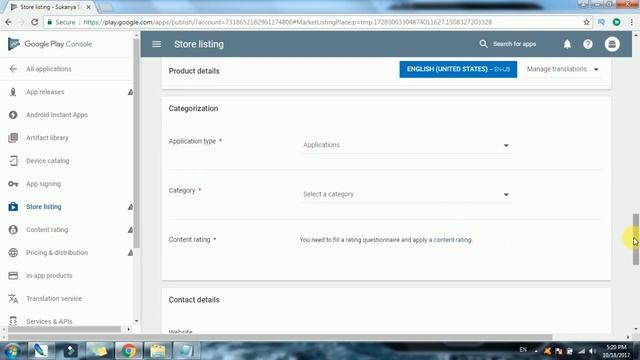Image resolution: width=640 pixels, height=360 pixels.
Task: Open the Select a category dropdown
Action: pyautogui.click(x=406, y=194)
